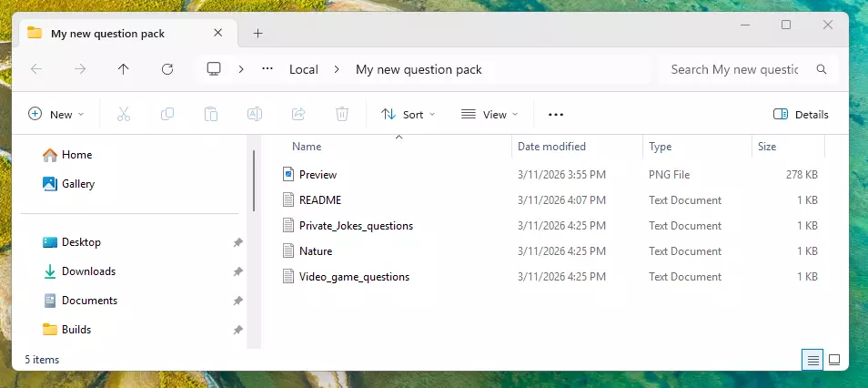Click the pin icon beside Downloads

pyautogui.click(x=238, y=271)
